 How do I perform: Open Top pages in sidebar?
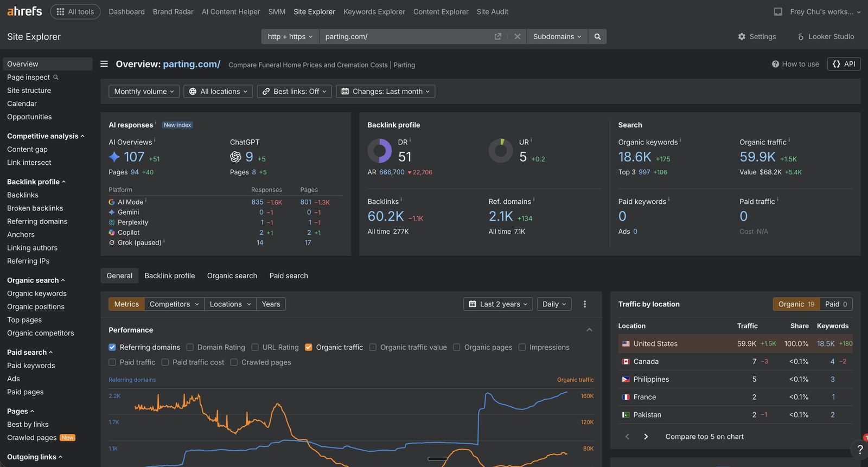pyautogui.click(x=24, y=320)
